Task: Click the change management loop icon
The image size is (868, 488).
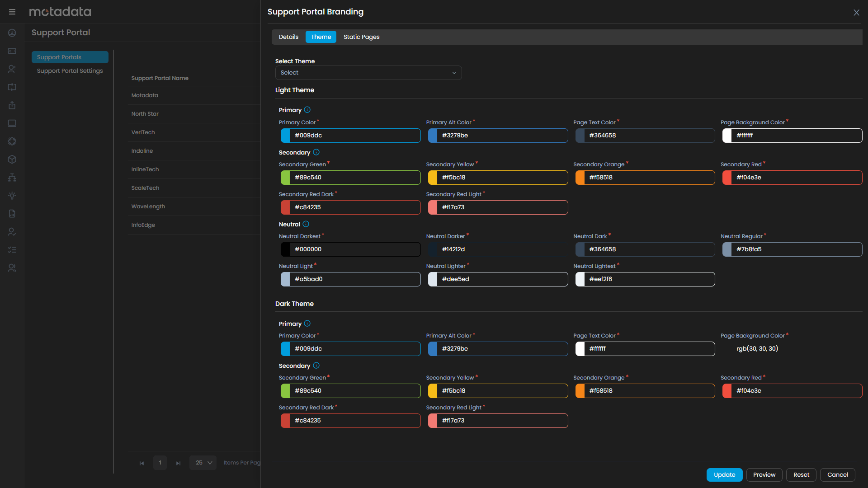Action: [x=12, y=87]
